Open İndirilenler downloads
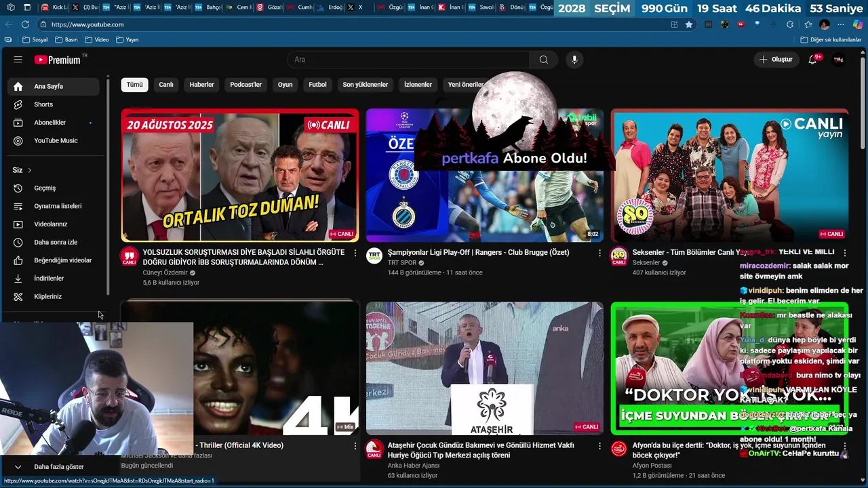The image size is (868, 488). click(x=54, y=279)
